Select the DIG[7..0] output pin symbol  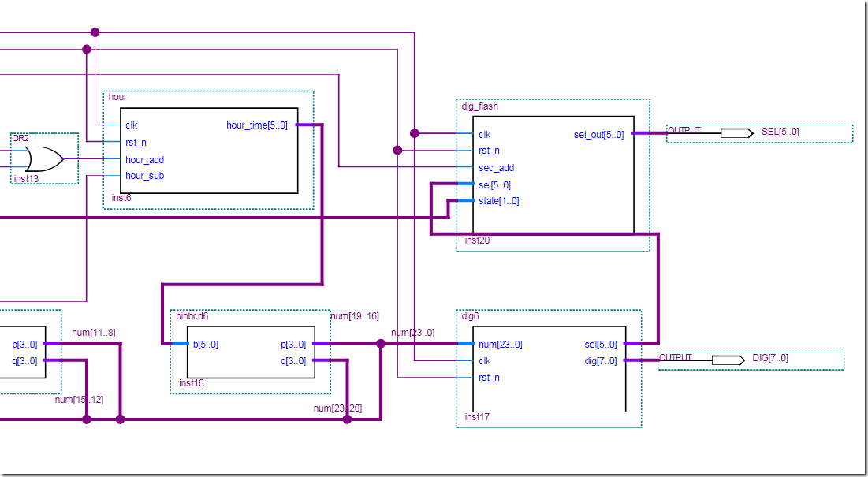click(728, 360)
